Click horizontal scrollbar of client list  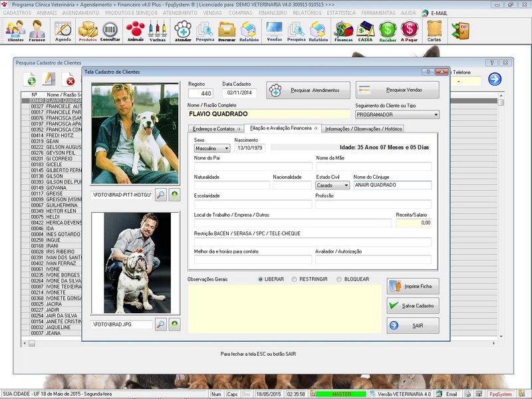point(261,343)
